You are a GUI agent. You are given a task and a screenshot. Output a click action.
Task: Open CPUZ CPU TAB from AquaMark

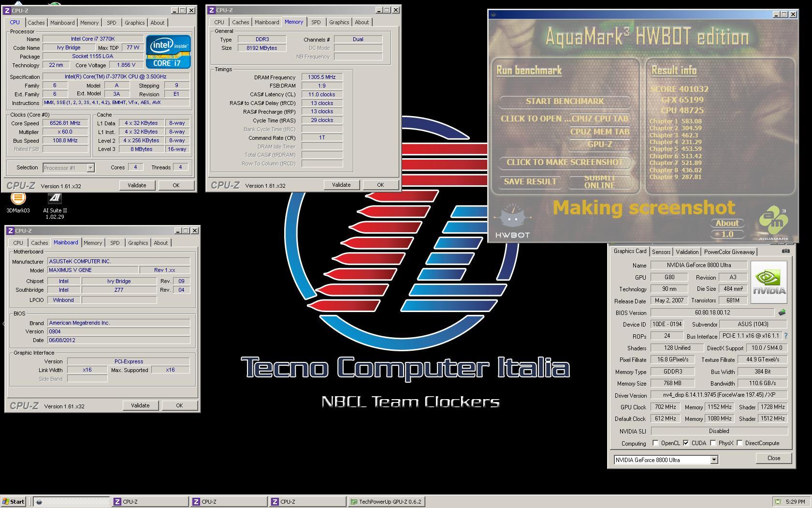[x=599, y=119]
